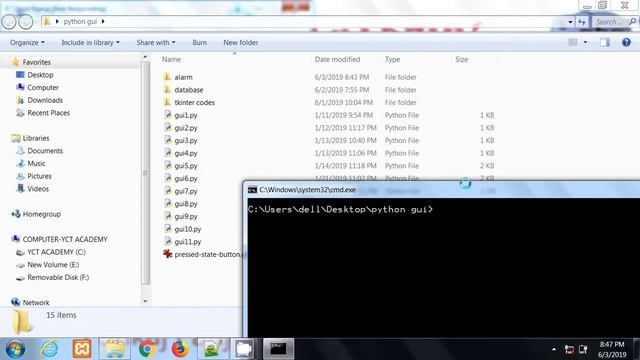Sort by Date modified column
Image resolution: width=640 pixels, height=360 pixels.
[337, 60]
